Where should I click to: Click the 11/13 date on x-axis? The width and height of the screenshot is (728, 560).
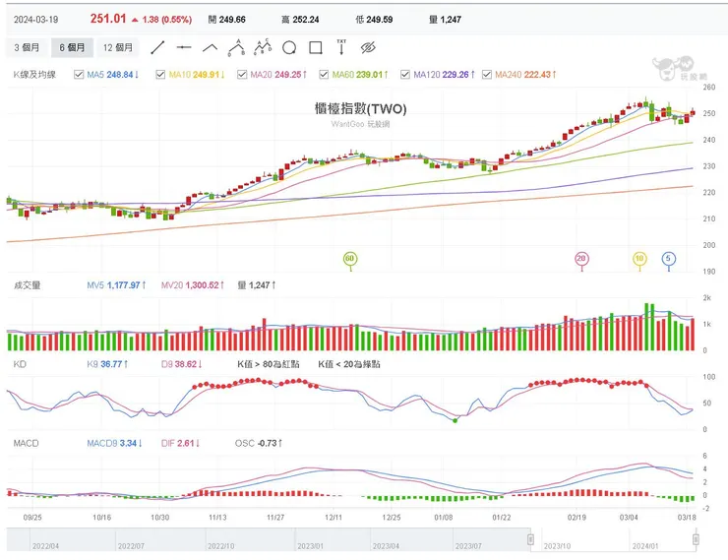(x=217, y=517)
